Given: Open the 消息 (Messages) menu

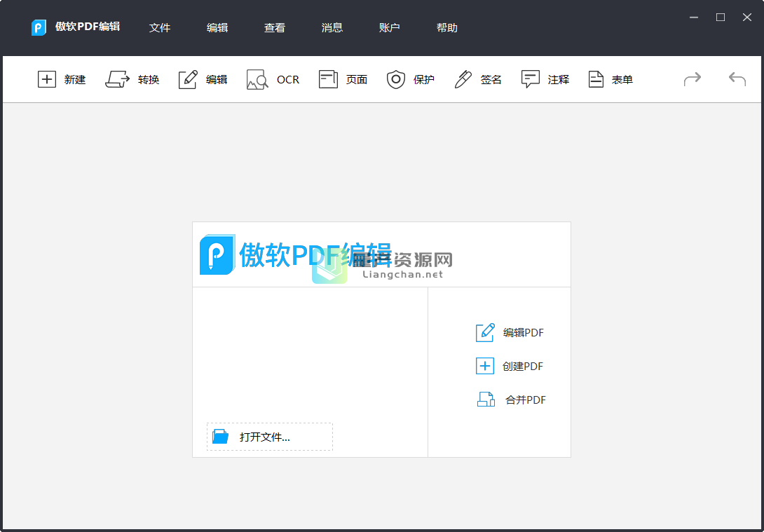Looking at the screenshot, I should 332,28.
